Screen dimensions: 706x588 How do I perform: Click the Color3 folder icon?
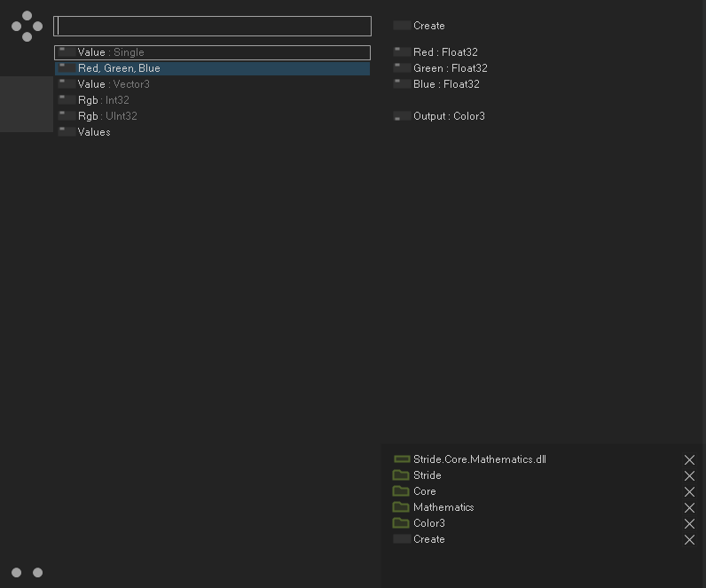click(x=401, y=523)
